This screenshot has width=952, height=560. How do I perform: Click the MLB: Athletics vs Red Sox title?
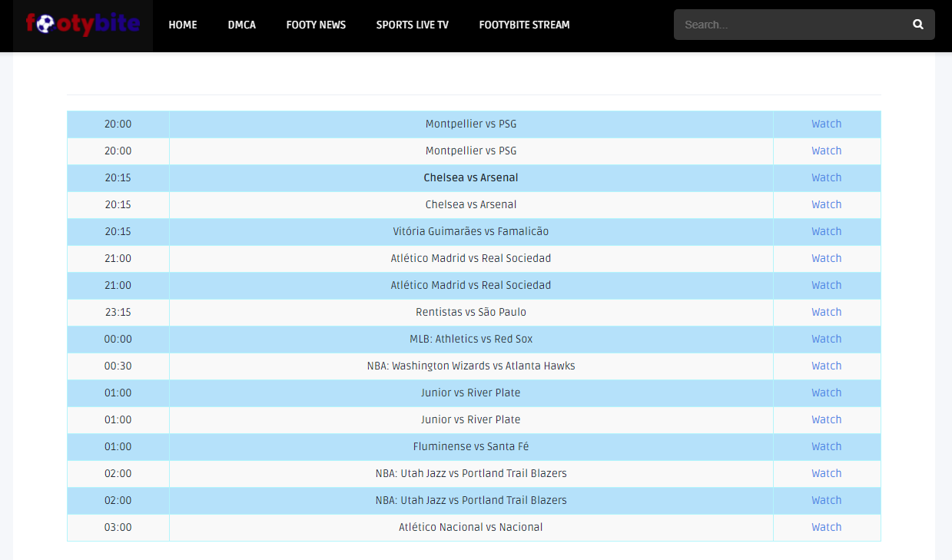[x=470, y=339]
